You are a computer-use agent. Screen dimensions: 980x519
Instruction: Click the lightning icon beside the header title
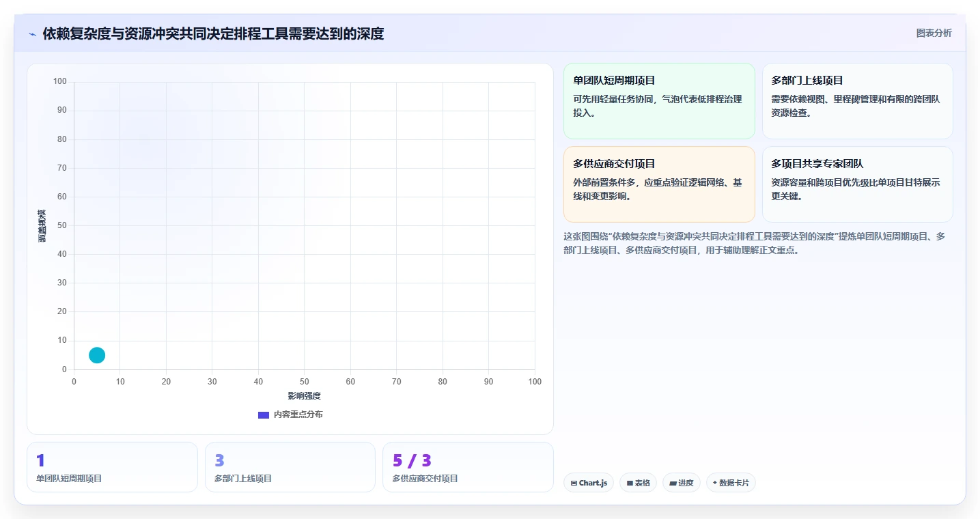(33, 34)
